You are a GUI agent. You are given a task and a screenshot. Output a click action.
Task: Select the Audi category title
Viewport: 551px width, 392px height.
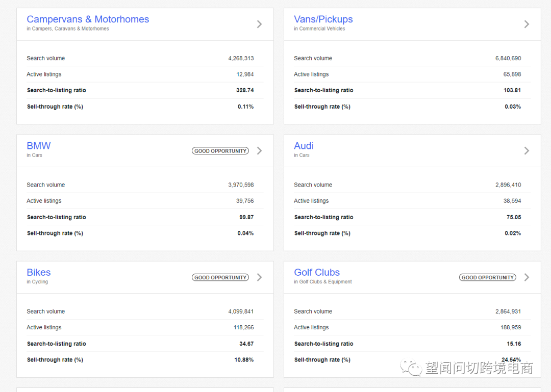pos(304,146)
